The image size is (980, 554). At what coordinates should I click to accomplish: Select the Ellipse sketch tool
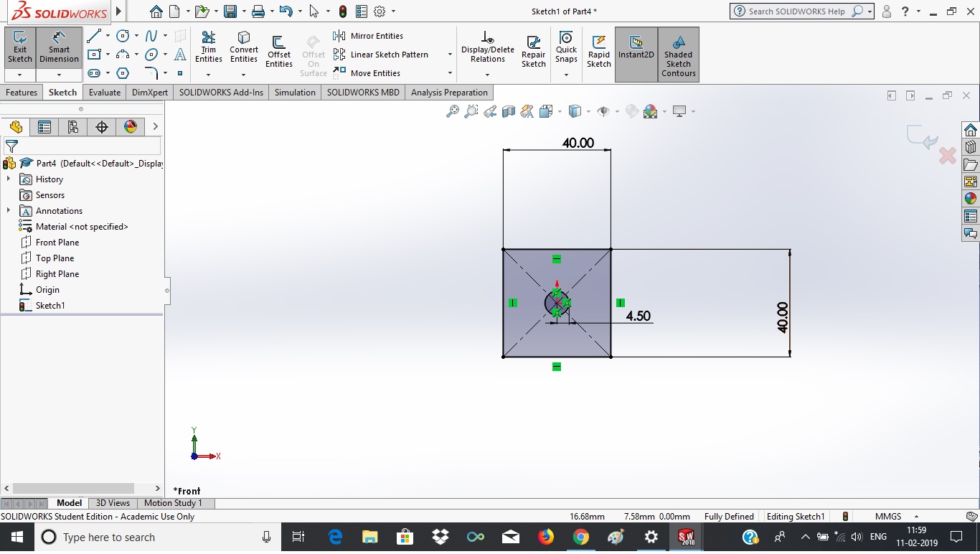[x=151, y=55]
